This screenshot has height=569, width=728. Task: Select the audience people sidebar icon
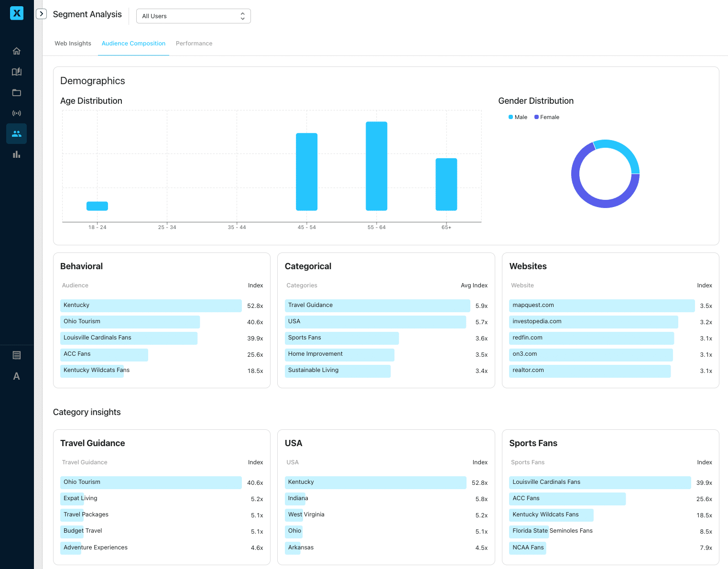[x=17, y=134]
